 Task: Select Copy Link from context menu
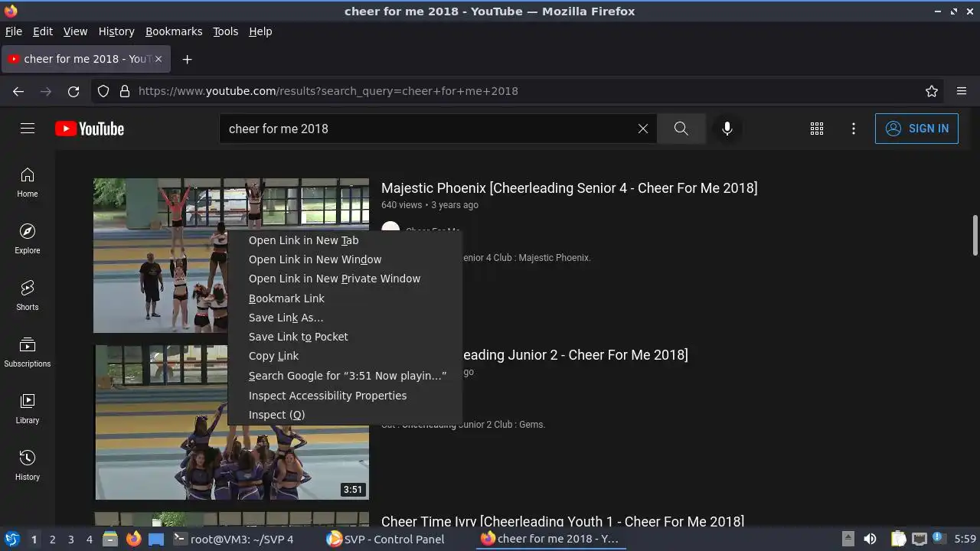click(345, 356)
